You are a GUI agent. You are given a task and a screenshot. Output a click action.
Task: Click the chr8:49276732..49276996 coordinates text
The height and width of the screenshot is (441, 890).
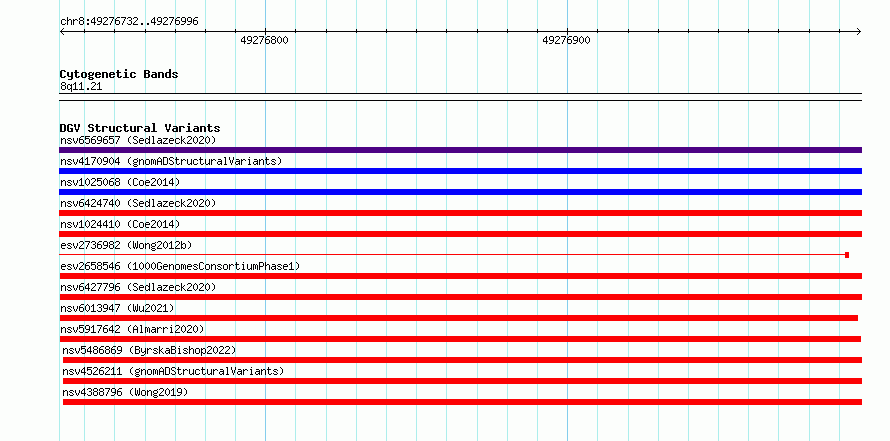coord(129,22)
